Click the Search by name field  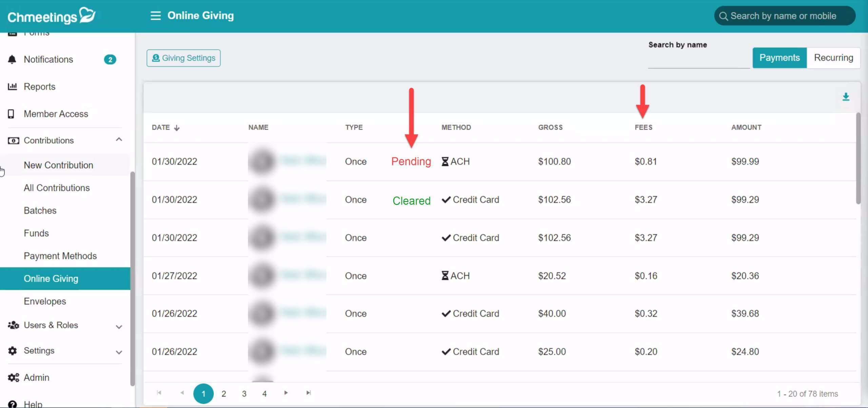pyautogui.click(x=699, y=60)
